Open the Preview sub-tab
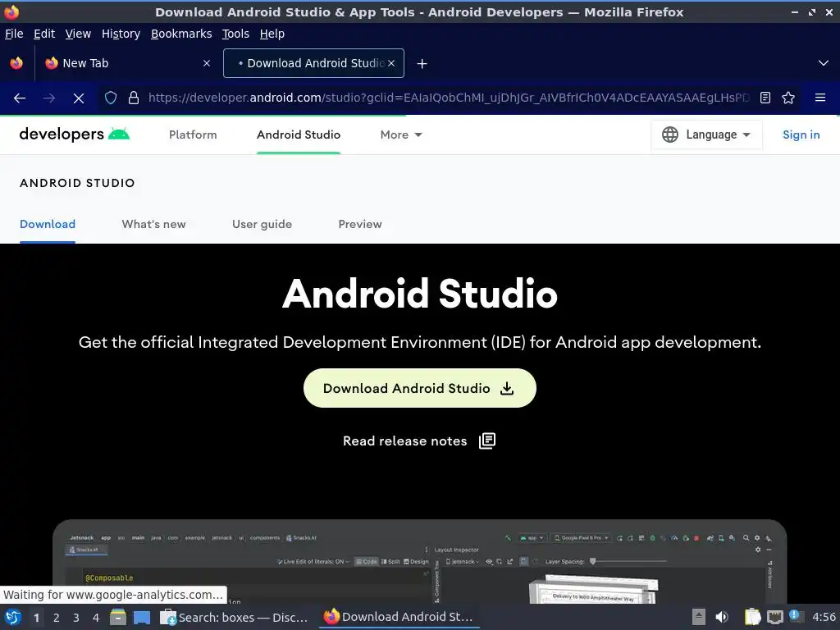Screen dimensions: 840x630 tap(360, 225)
